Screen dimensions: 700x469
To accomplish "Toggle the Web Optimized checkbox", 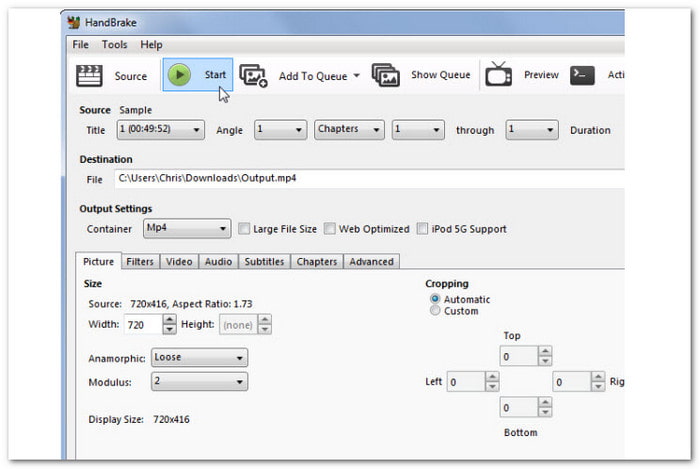I will 330,229.
